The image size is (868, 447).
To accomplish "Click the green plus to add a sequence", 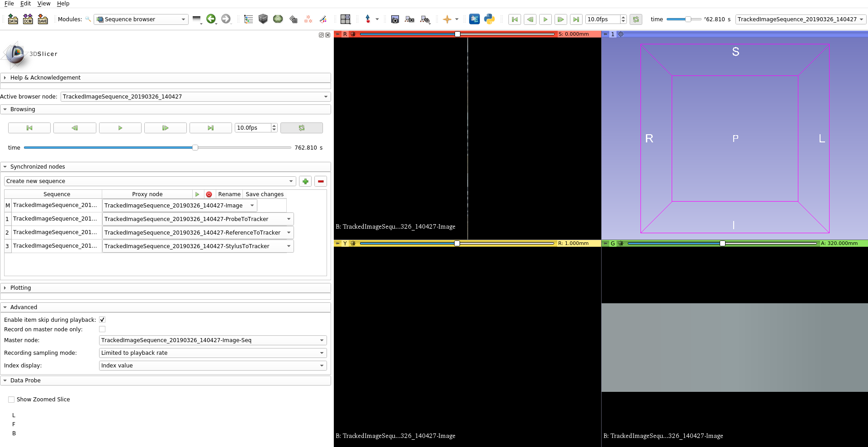I will click(x=305, y=181).
